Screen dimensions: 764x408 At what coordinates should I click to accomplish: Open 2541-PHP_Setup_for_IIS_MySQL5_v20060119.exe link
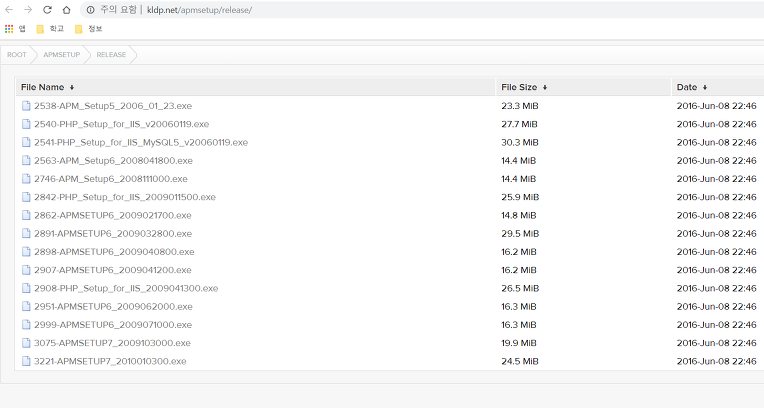click(x=141, y=142)
